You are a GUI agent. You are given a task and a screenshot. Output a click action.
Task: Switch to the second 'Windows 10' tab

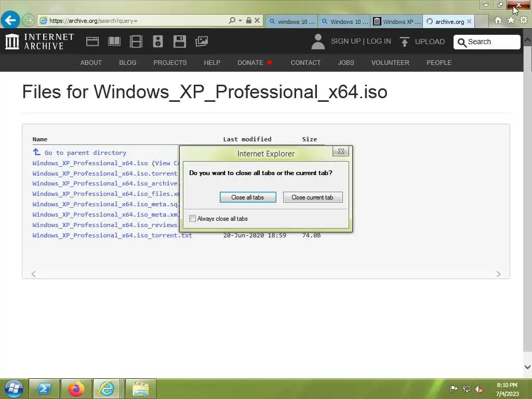click(344, 21)
